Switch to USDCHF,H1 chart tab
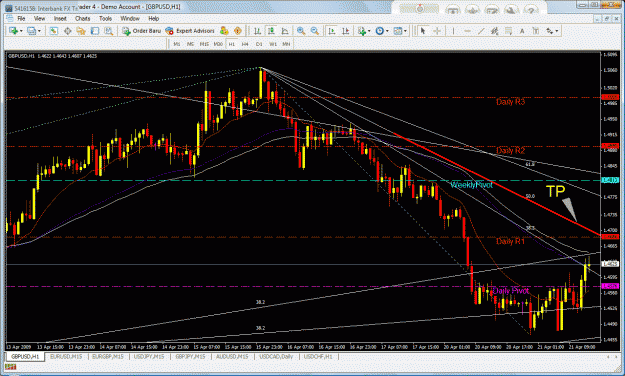This screenshot has height=376, width=625. pos(318,356)
